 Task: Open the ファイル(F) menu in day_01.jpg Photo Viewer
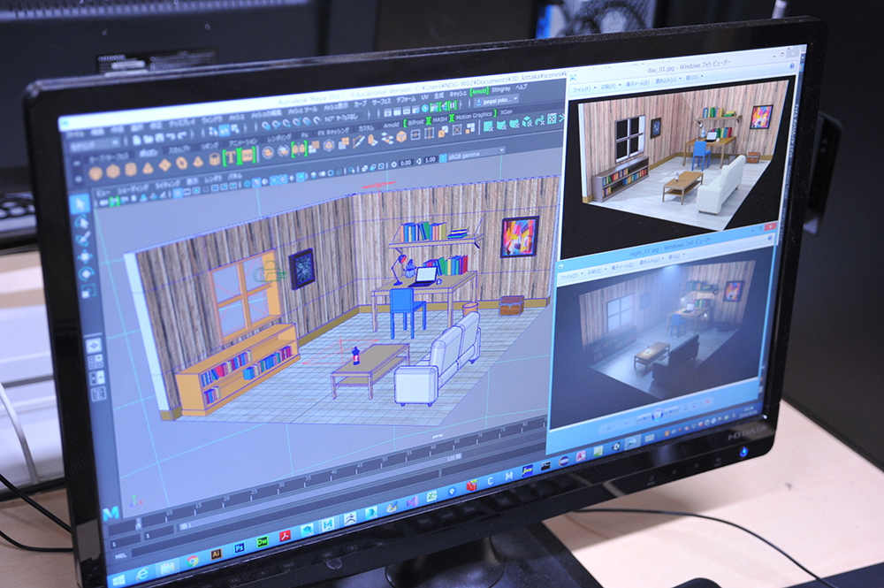pyautogui.click(x=582, y=89)
